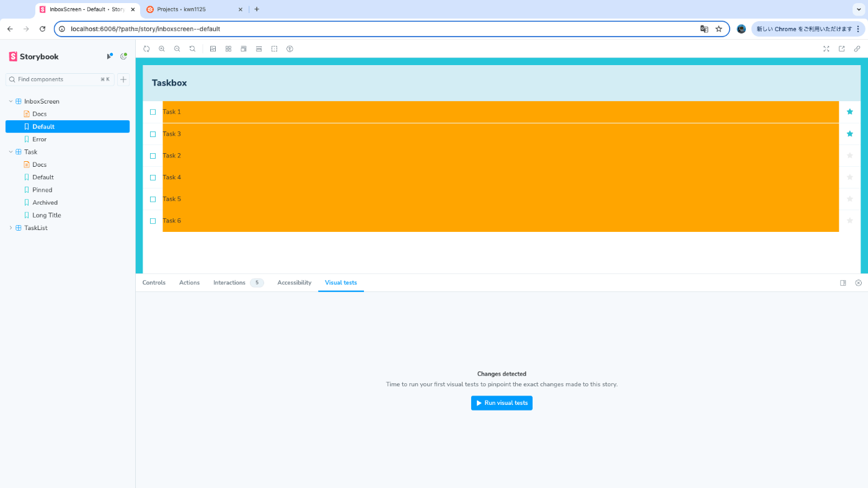Viewport: 868px width, 488px height.
Task: Click the plus button to create a story
Action: [x=123, y=79]
